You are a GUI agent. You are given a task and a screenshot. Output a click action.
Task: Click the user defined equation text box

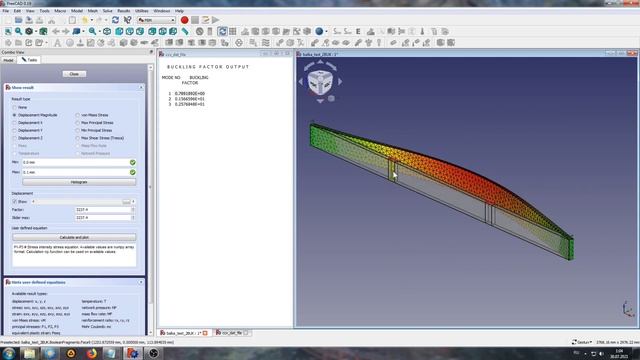click(74, 256)
